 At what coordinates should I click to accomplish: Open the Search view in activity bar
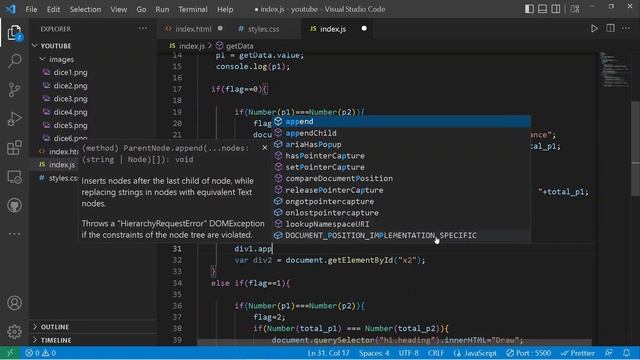pyautogui.click(x=14, y=61)
